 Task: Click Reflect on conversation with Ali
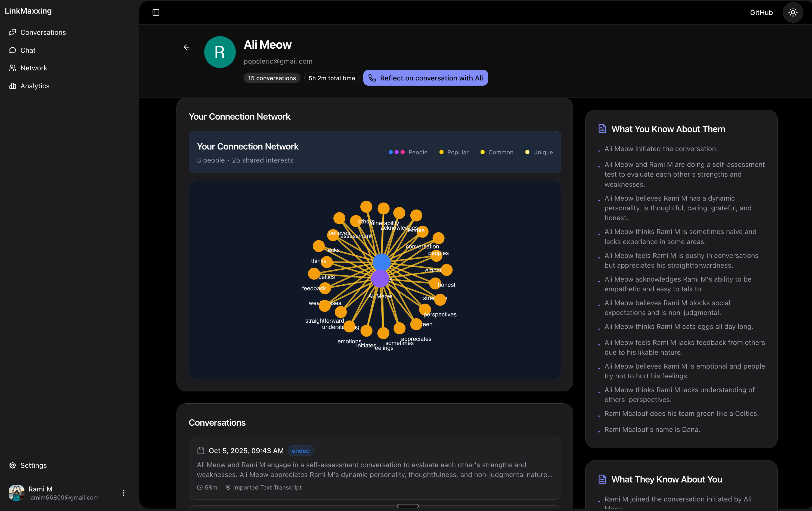(x=425, y=78)
